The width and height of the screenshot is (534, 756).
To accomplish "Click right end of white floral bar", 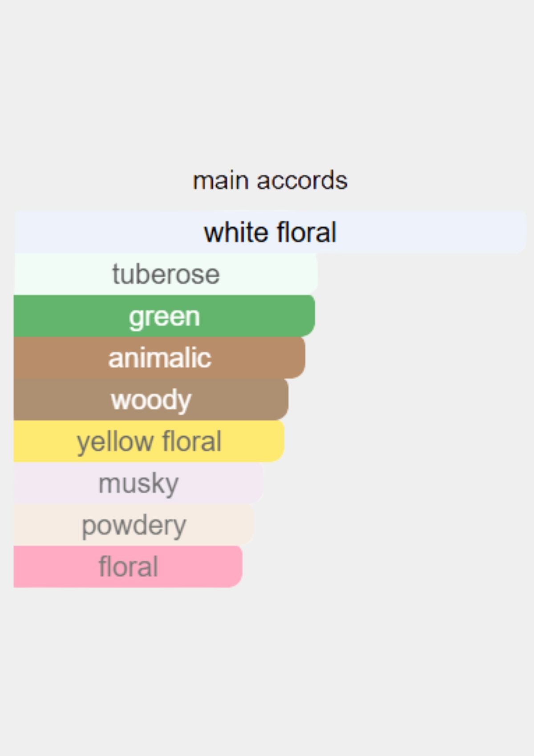I will [521, 232].
